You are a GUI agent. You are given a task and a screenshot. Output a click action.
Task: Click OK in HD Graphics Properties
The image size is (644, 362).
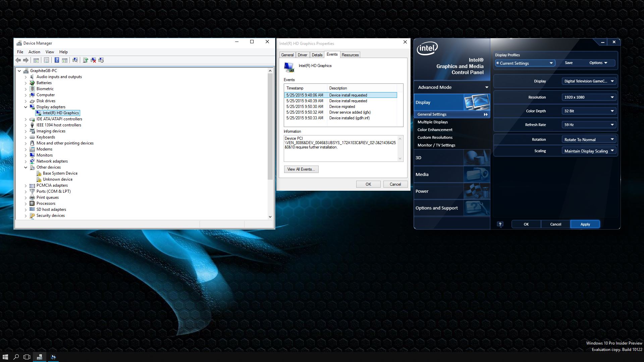tap(368, 184)
